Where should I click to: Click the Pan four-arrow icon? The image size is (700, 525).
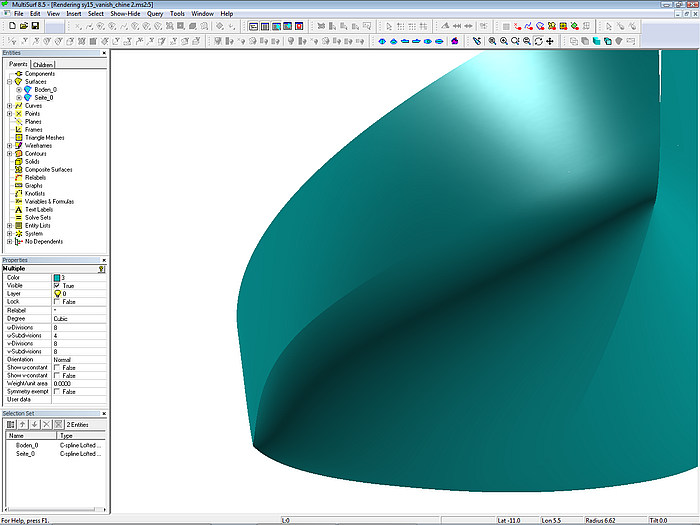(551, 41)
